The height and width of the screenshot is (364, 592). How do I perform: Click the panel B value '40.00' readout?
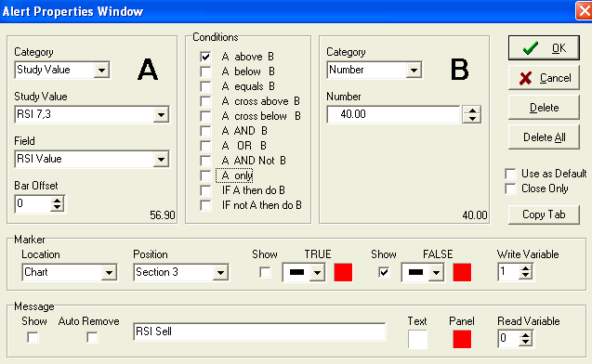coord(475,215)
